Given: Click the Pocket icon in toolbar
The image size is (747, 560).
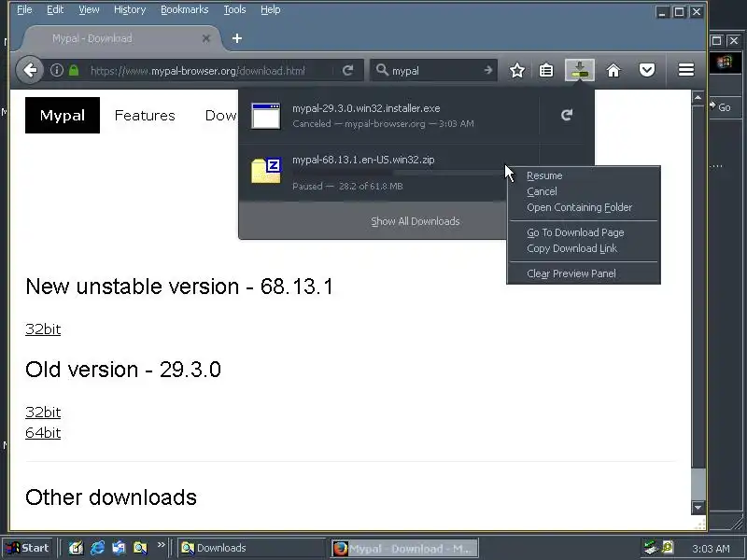Looking at the screenshot, I should 646,71.
